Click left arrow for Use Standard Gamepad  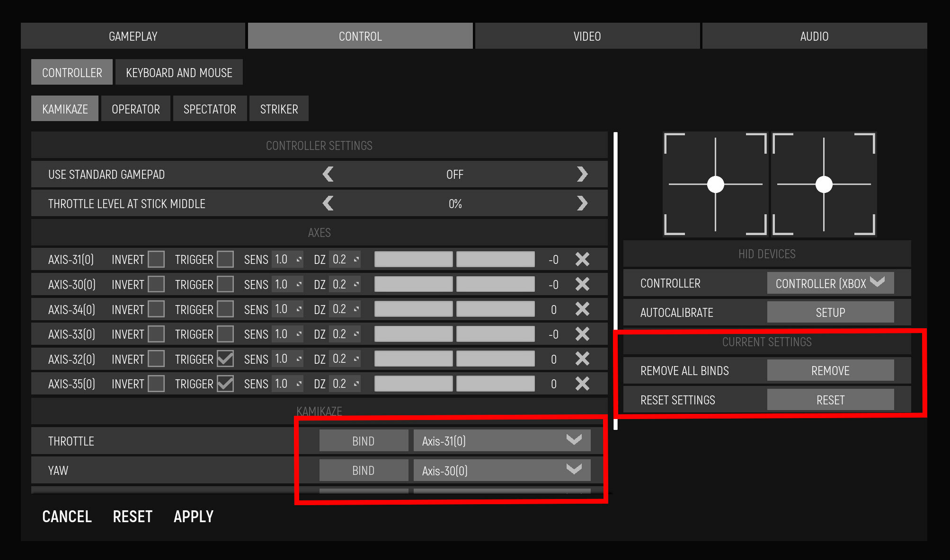click(x=328, y=174)
